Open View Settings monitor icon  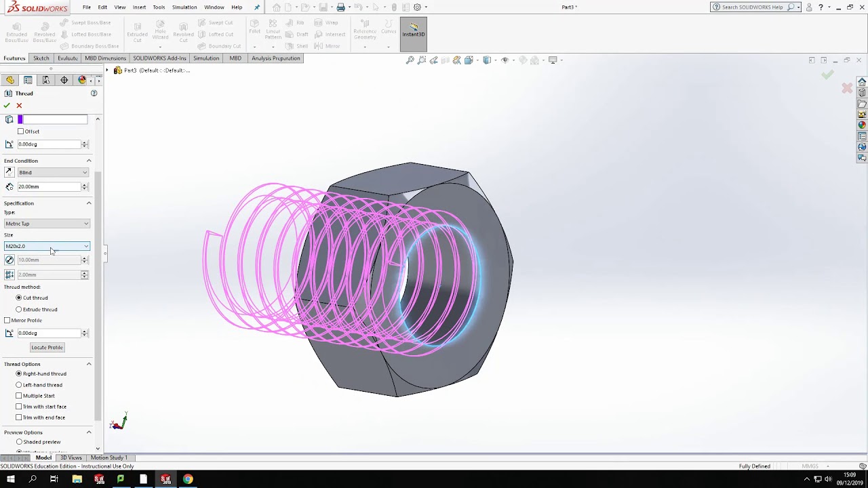tap(553, 60)
